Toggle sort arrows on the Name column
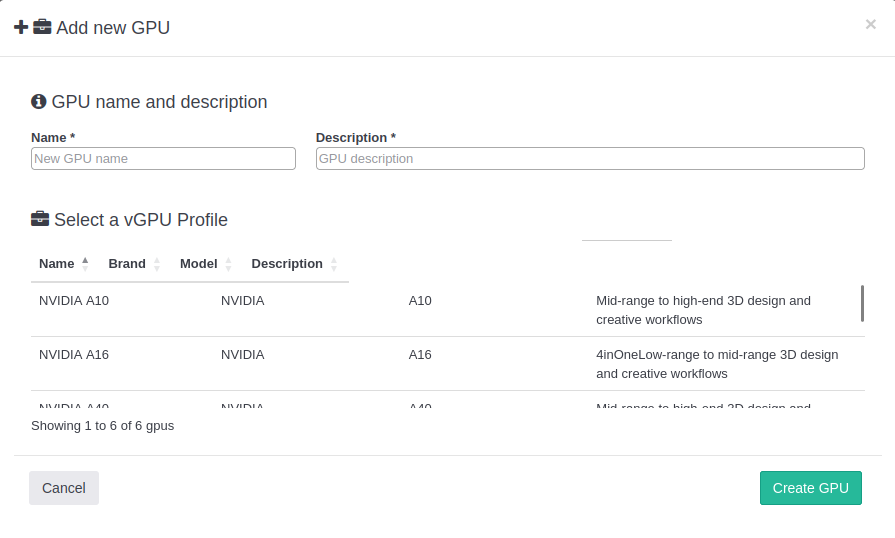Screen dimensions: 895x538 85,264
